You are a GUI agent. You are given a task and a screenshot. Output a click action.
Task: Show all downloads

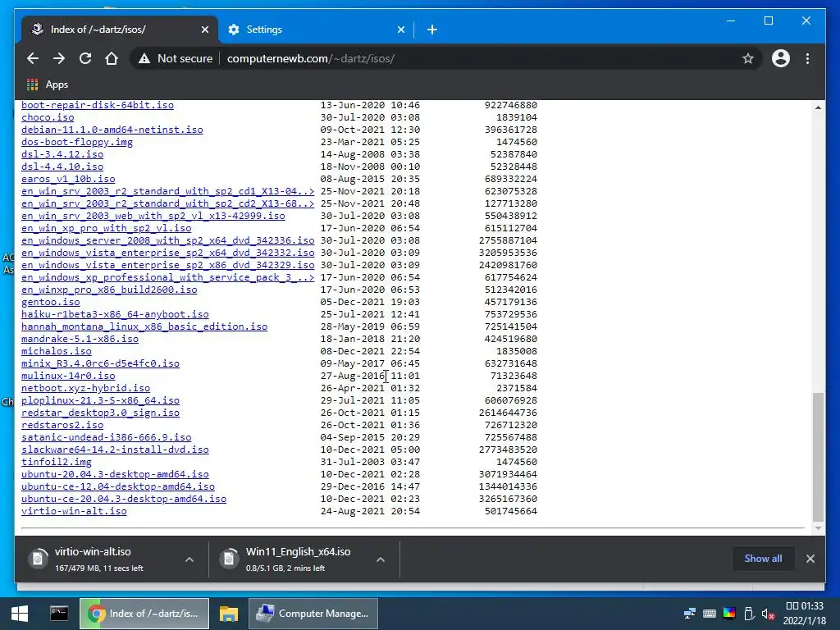point(763,558)
